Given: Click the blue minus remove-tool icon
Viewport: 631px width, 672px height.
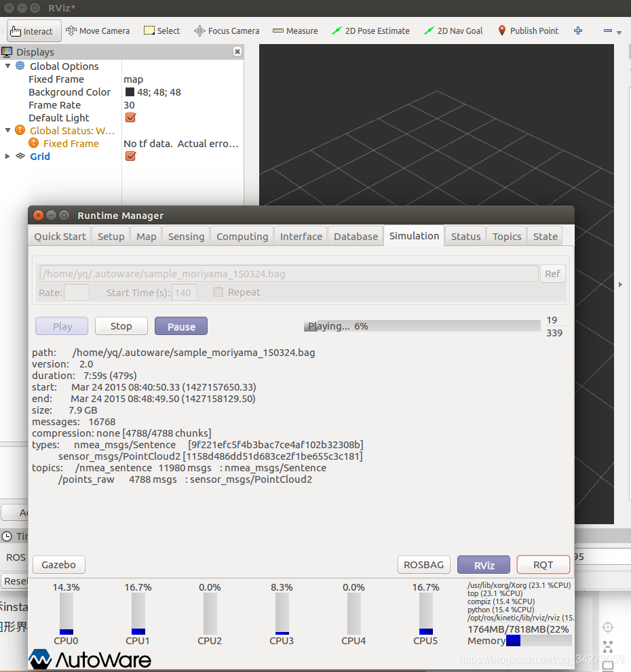Looking at the screenshot, I should point(607,31).
